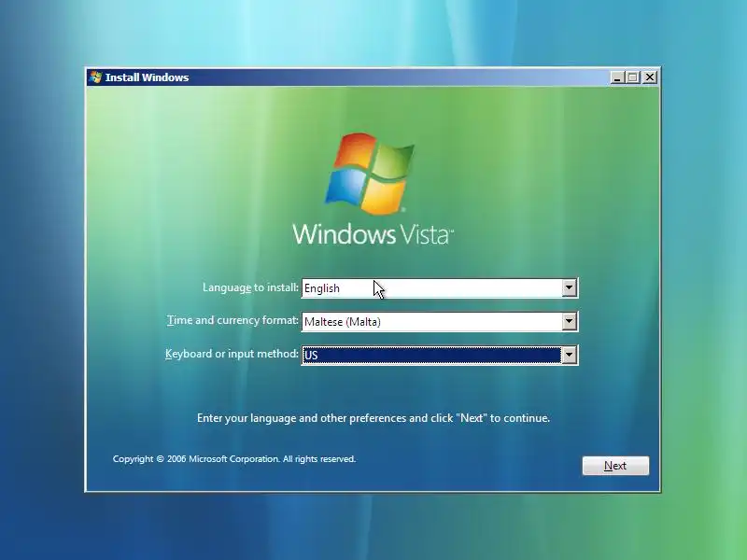
Task: Expand the Time and currency format arrow
Action: 569,321
